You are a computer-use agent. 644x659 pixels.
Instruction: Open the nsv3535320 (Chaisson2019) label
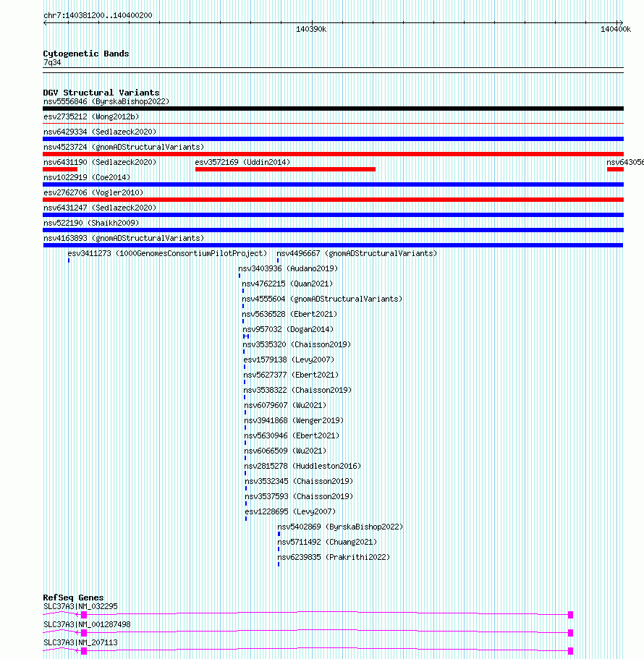297,344
